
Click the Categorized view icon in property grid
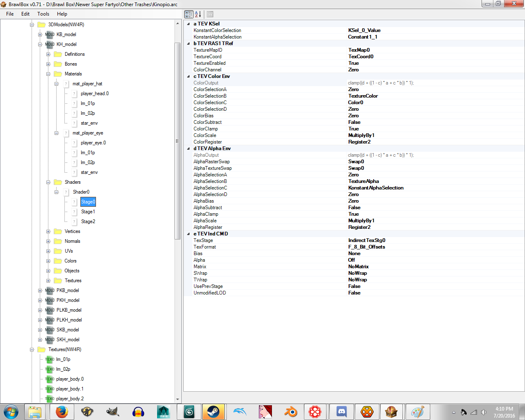pyautogui.click(x=189, y=14)
